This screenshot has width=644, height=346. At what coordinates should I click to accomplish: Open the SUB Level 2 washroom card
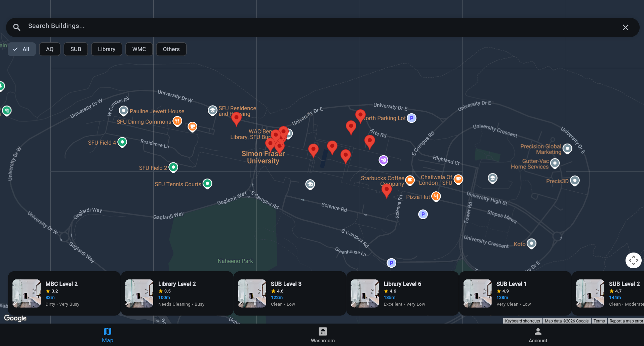(x=608, y=294)
